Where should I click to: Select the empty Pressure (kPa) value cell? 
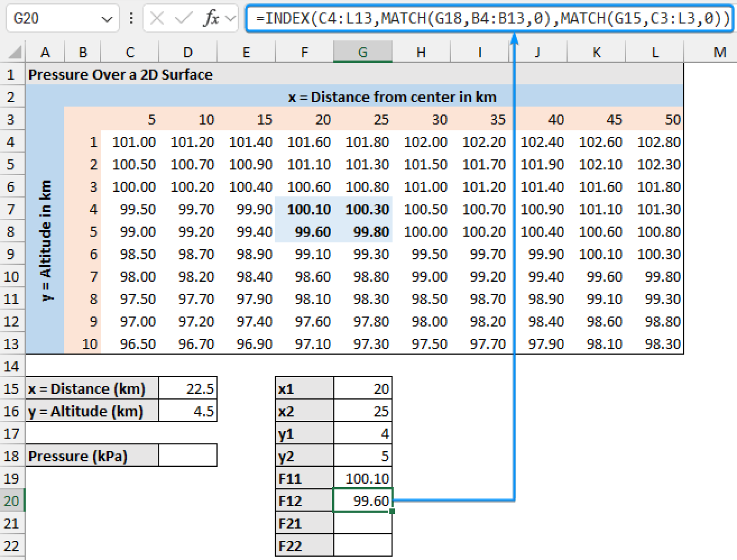[188, 455]
